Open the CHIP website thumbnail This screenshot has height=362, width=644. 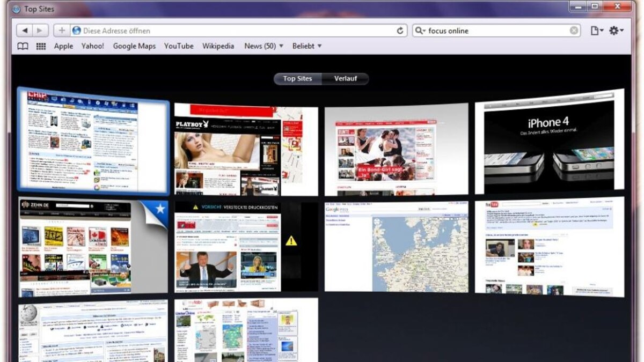coord(93,141)
